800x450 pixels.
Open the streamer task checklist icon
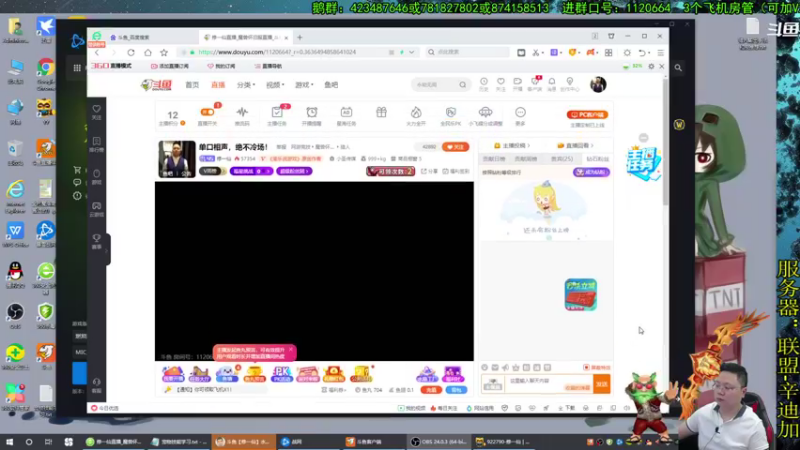(x=277, y=112)
